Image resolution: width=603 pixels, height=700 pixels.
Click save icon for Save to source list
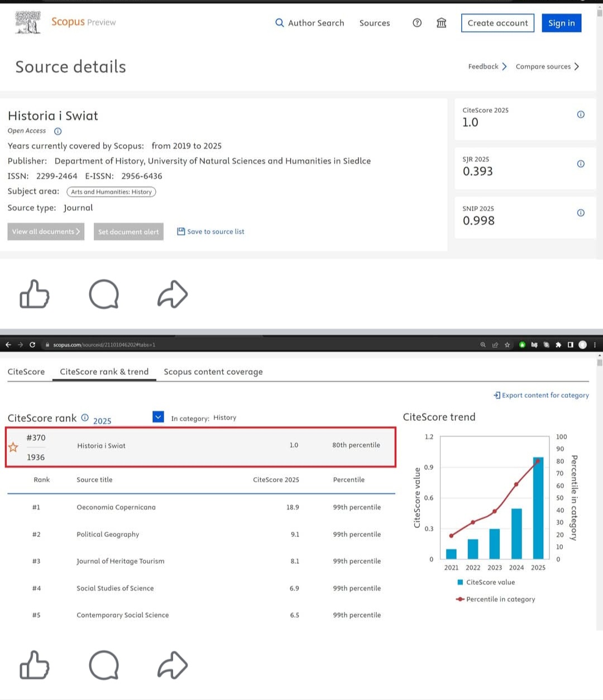pyautogui.click(x=181, y=231)
